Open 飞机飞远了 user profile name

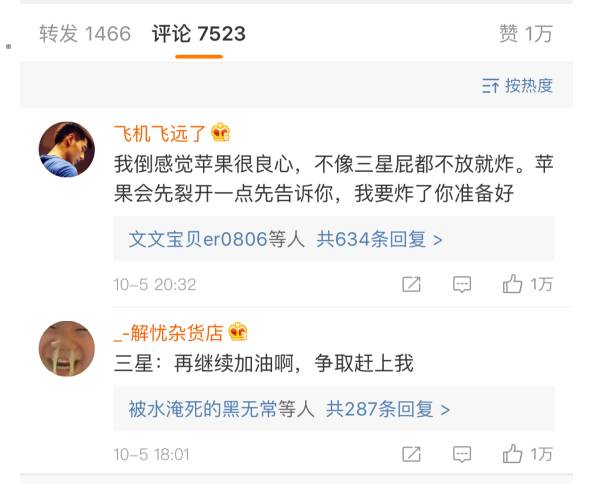tap(158, 134)
